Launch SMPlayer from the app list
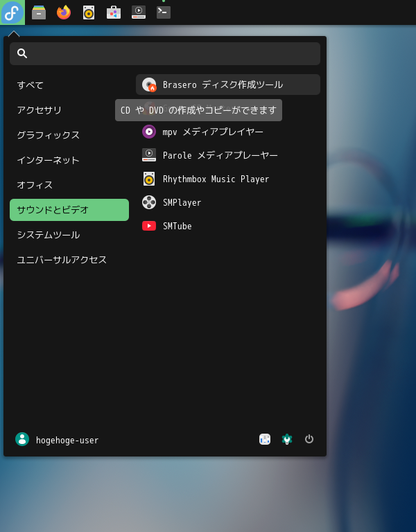 228,202
